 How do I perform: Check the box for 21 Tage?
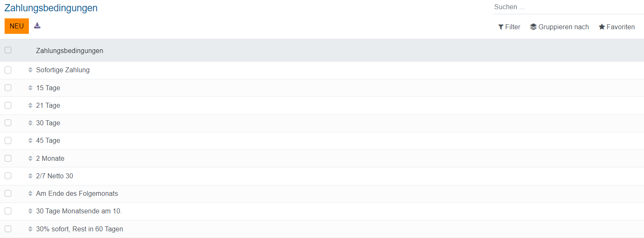click(x=8, y=105)
